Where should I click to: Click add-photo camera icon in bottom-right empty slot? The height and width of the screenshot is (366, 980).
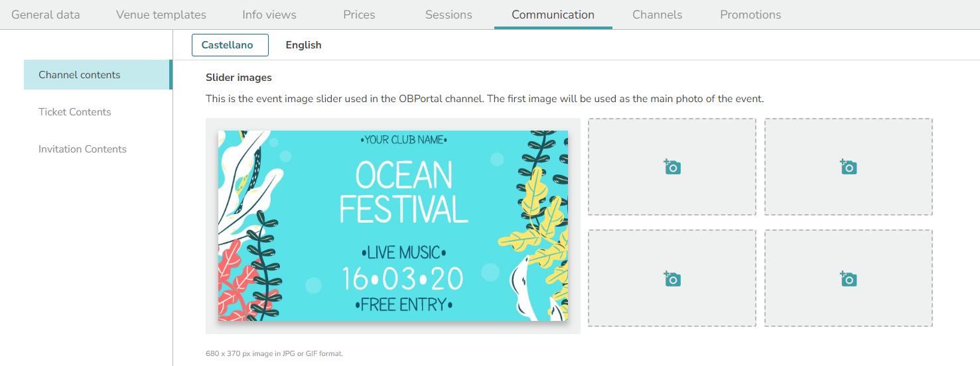(x=849, y=278)
